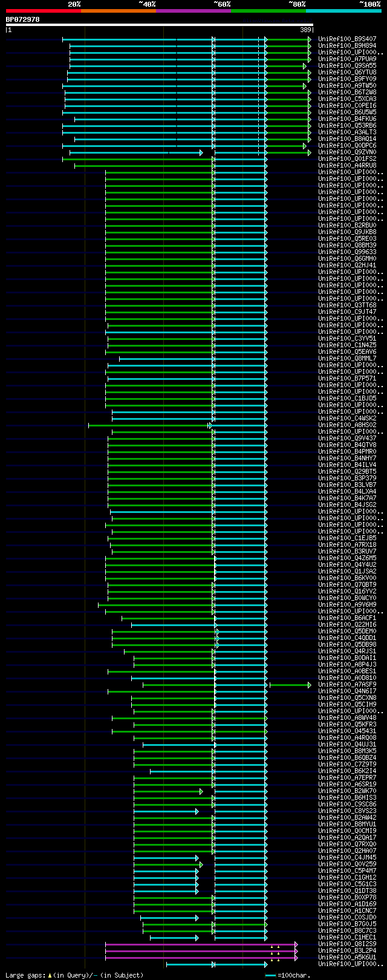The height and width of the screenshot is (980, 387).
Task: Click the query end position number 389
Action: (306, 30)
